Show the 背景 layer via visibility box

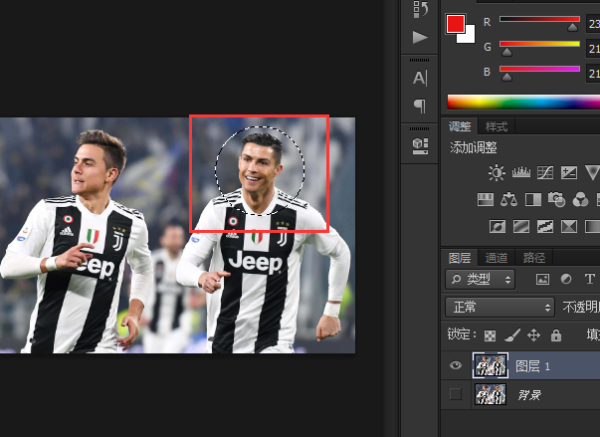[456, 395]
